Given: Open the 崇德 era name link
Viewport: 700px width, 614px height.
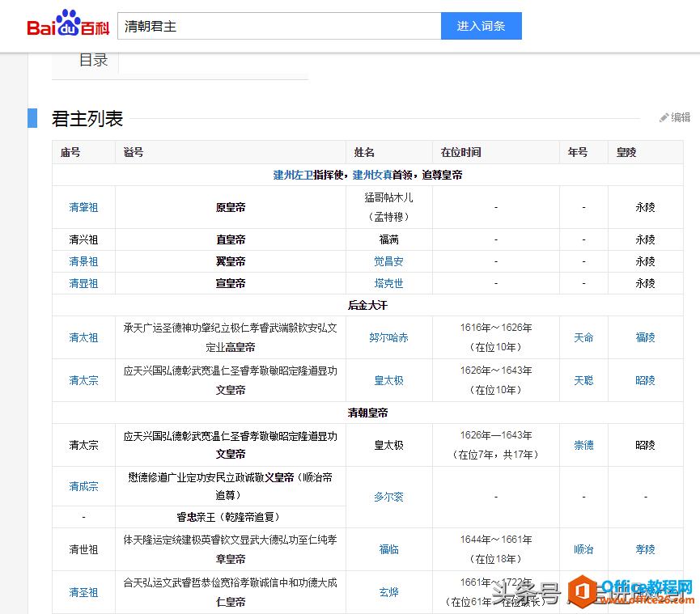Looking at the screenshot, I should click(583, 445).
